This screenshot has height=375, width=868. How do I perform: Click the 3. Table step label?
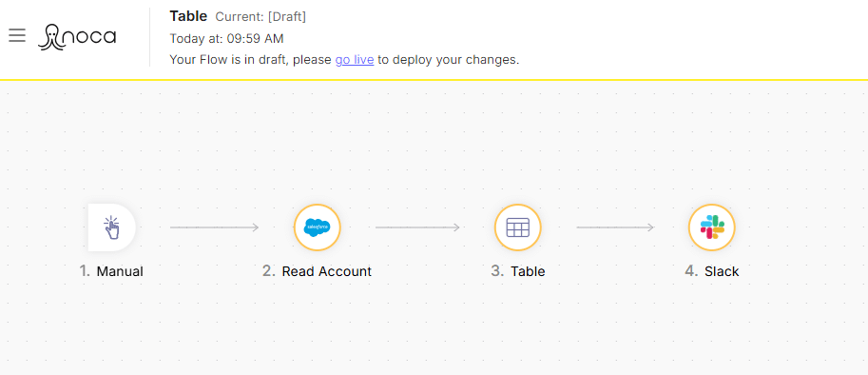click(x=518, y=271)
